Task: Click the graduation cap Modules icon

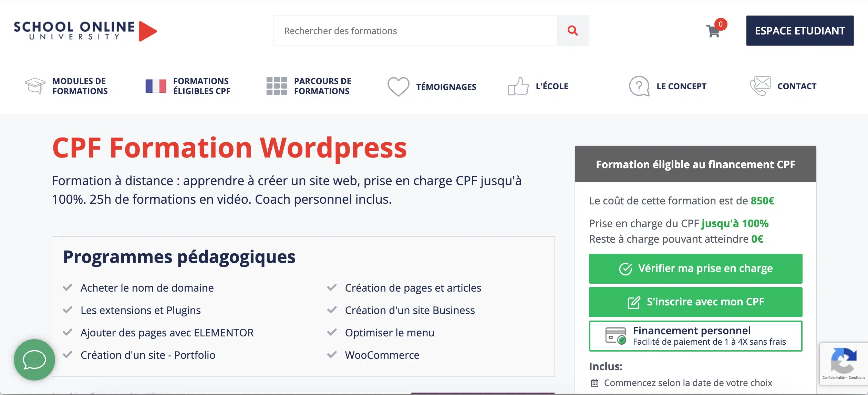Action: tap(35, 86)
